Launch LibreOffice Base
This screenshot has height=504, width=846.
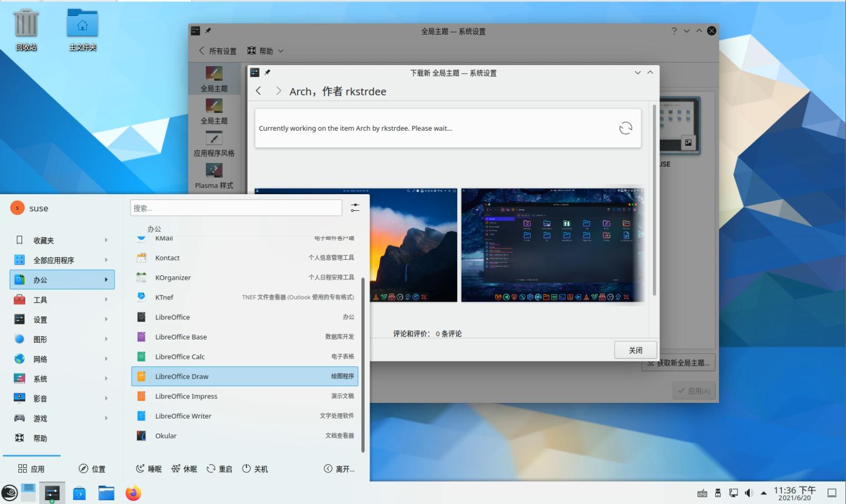[x=245, y=337]
